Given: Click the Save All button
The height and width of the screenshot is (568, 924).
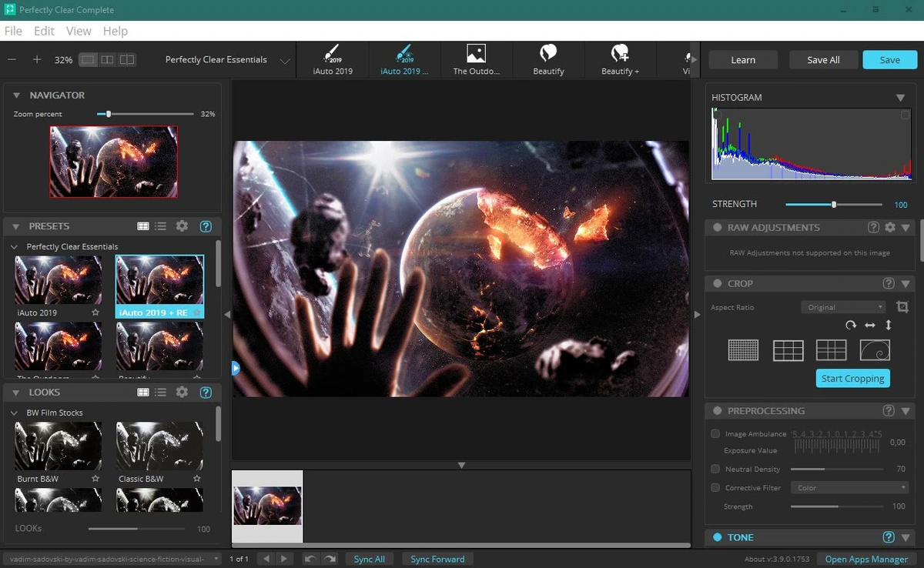Looking at the screenshot, I should [823, 60].
